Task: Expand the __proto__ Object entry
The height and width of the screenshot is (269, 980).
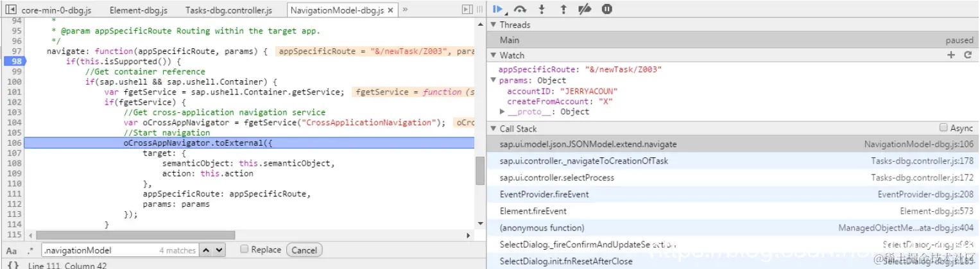Action: [x=502, y=112]
